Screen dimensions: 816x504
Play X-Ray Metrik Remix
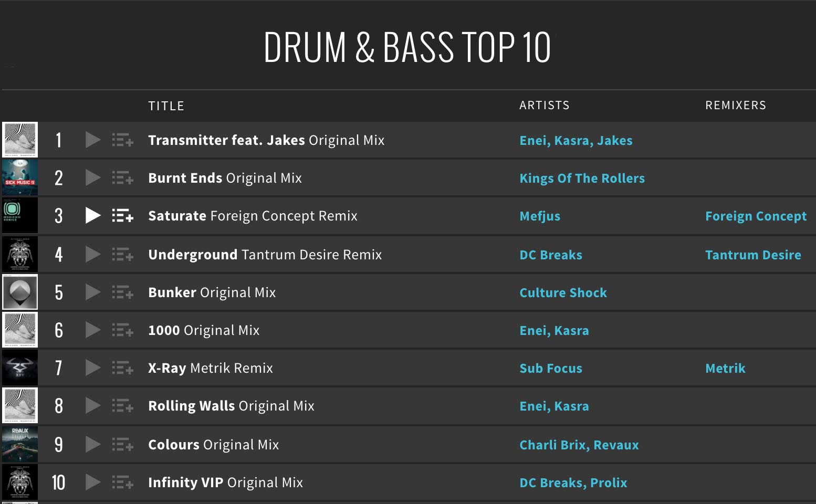pos(92,367)
